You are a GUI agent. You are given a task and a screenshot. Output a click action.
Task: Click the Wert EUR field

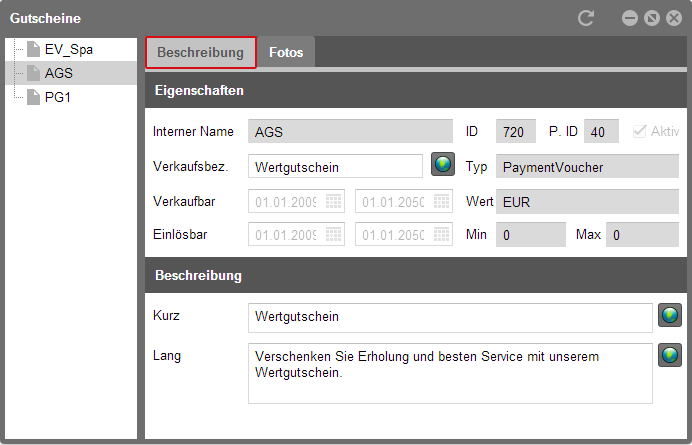coord(587,201)
